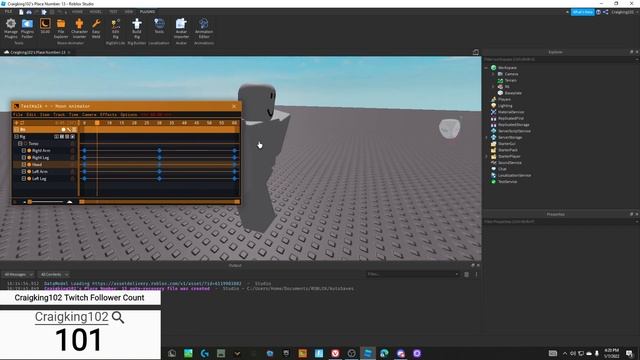Click New file icon in quick access bar
The height and width of the screenshot is (360, 640).
(x=21, y=12)
